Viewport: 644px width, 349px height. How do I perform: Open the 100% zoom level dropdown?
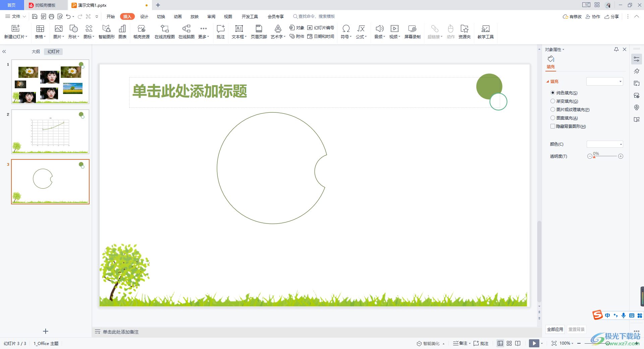566,343
